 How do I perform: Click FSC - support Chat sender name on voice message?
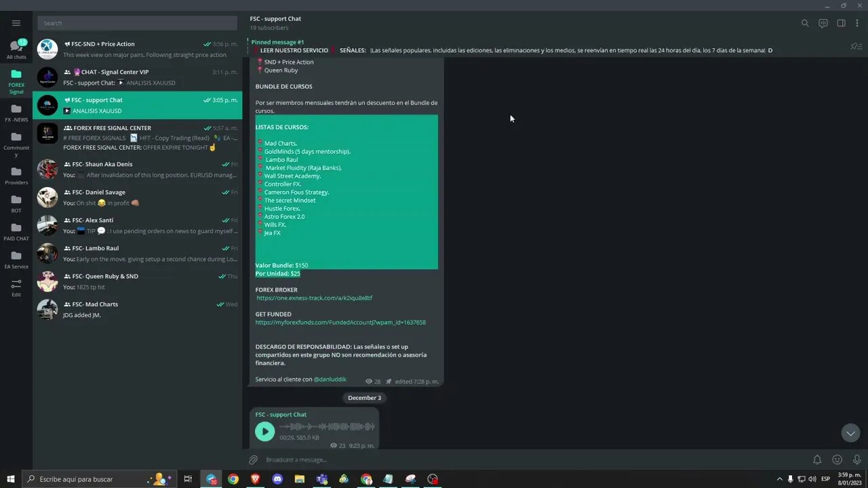[281, 414]
